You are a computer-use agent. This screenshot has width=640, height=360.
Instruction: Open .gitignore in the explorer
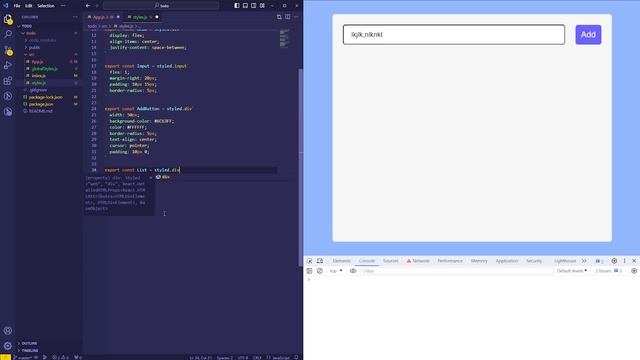click(38, 90)
